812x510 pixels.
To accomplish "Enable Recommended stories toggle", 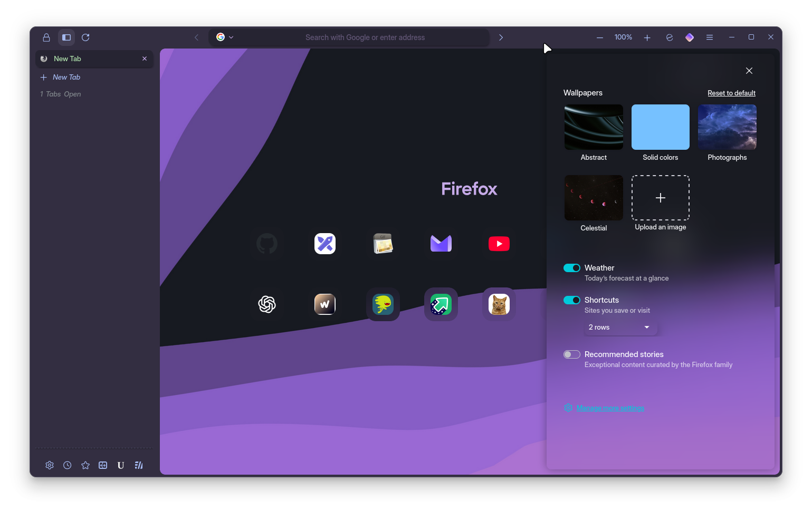I will [x=572, y=354].
